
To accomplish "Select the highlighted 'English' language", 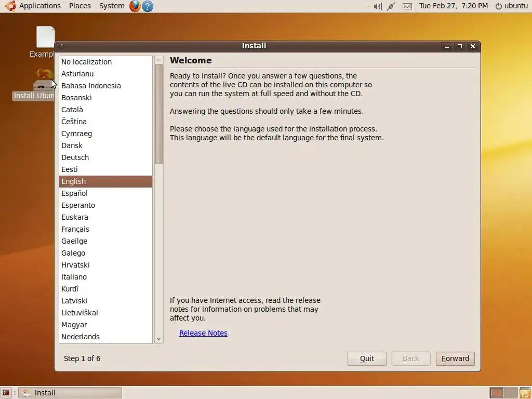I will (x=105, y=181).
